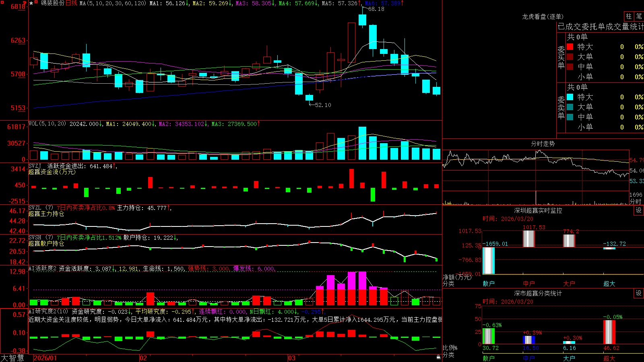Click the white star icon beside the stock name
Image resolution: width=644 pixels, height=362 pixels.
pyautogui.click(x=31, y=3)
